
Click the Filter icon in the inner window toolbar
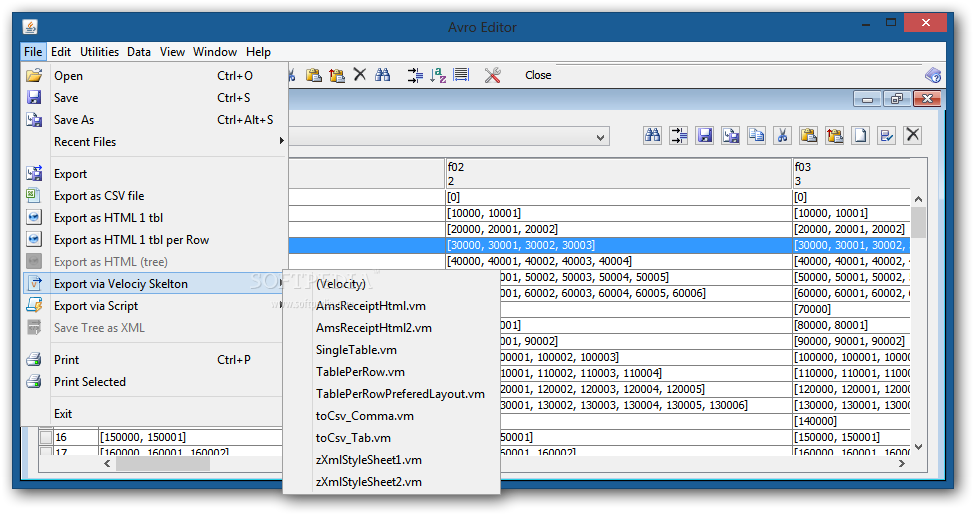(x=678, y=135)
